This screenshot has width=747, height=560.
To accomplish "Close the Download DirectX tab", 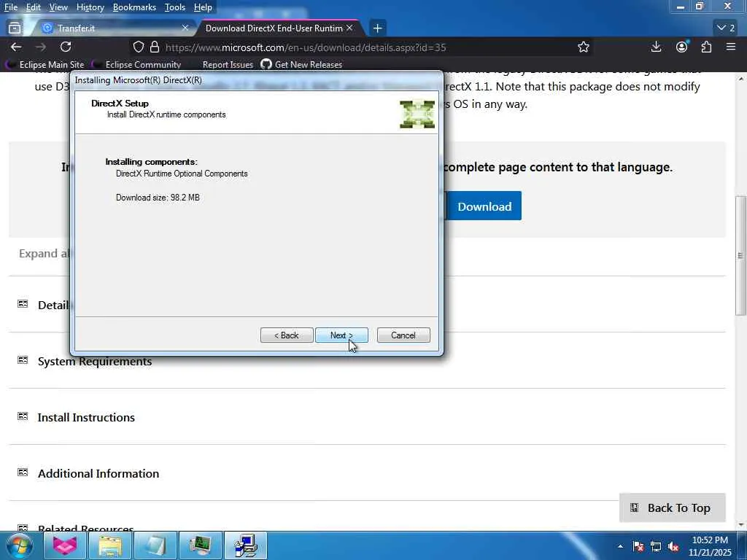I will [x=349, y=28].
